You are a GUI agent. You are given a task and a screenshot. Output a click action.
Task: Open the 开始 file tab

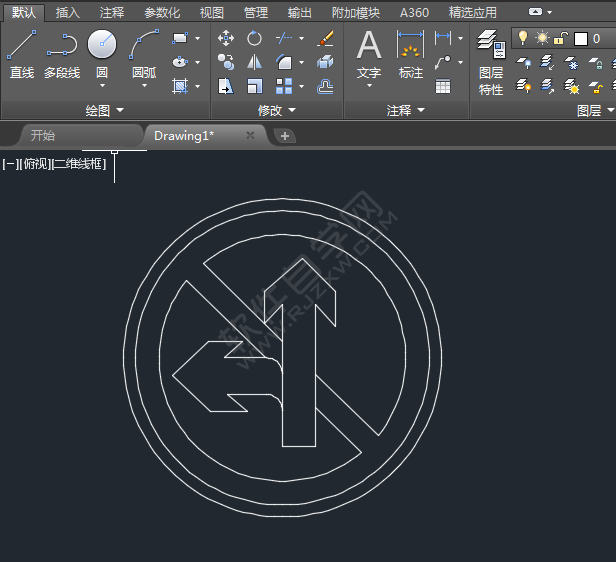[x=79, y=135]
